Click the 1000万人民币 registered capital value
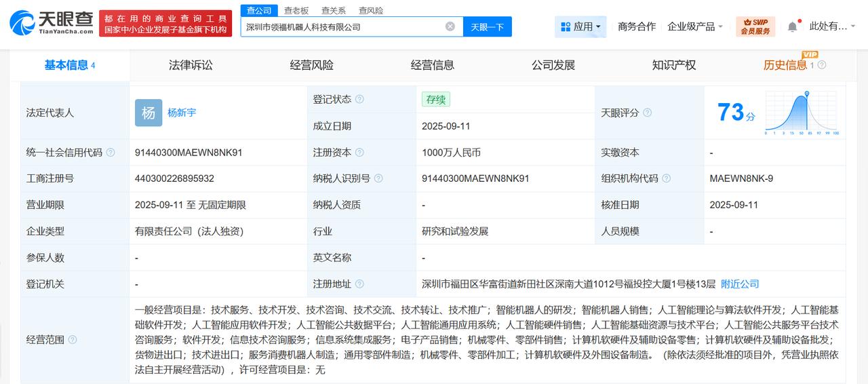868x384 pixels. [451, 153]
